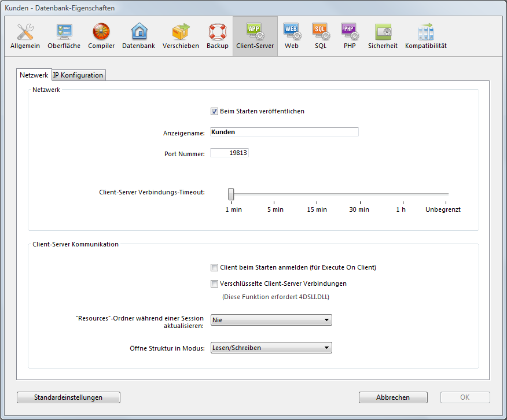Click the Standardeinstellungen button

68,397
